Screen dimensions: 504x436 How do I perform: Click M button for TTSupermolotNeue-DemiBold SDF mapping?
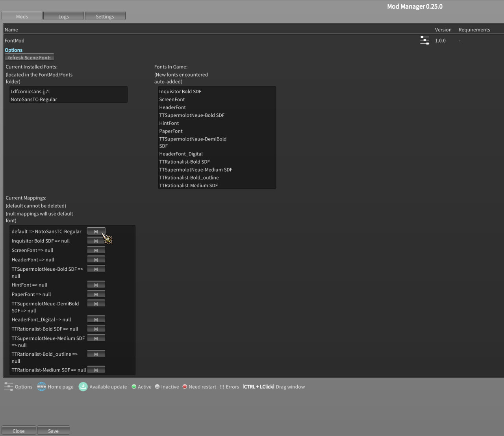click(x=96, y=304)
